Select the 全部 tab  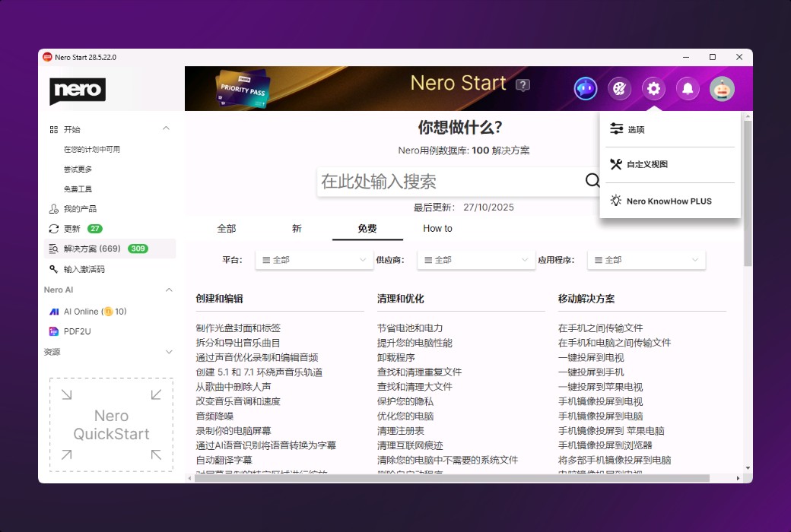click(x=226, y=228)
